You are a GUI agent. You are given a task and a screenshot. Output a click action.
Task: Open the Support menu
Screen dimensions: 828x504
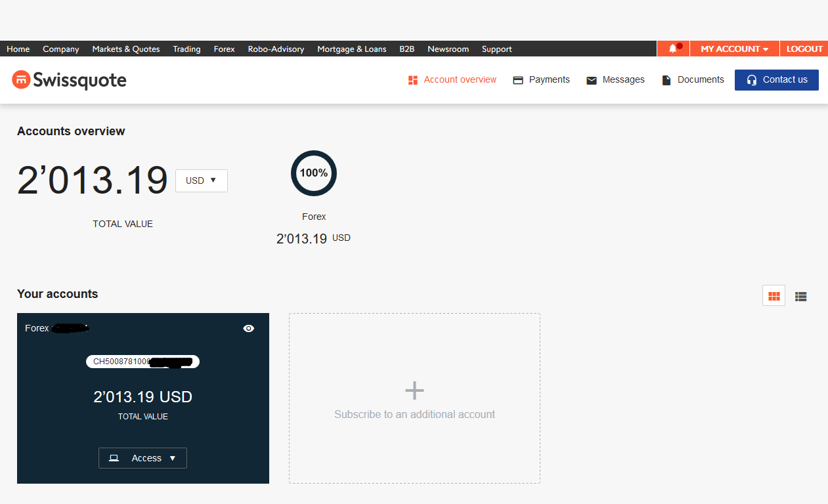point(496,49)
